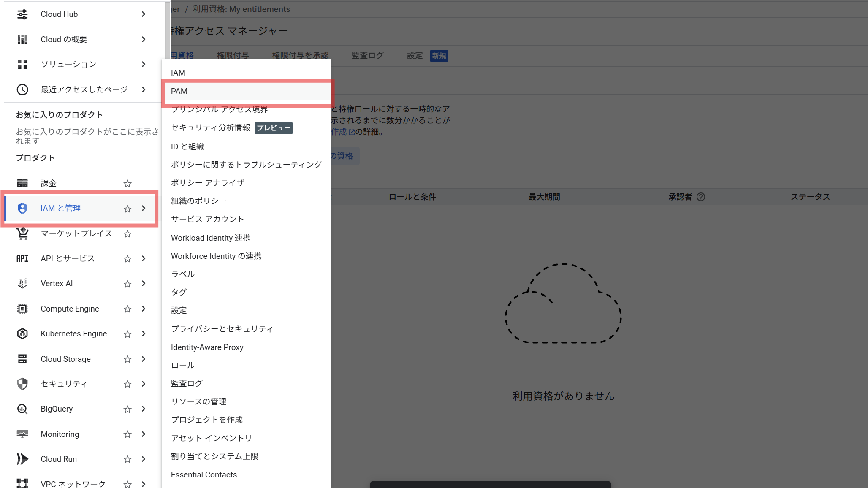Select the Kubernetes Engine icon
This screenshot has height=488, width=868.
[x=22, y=333]
